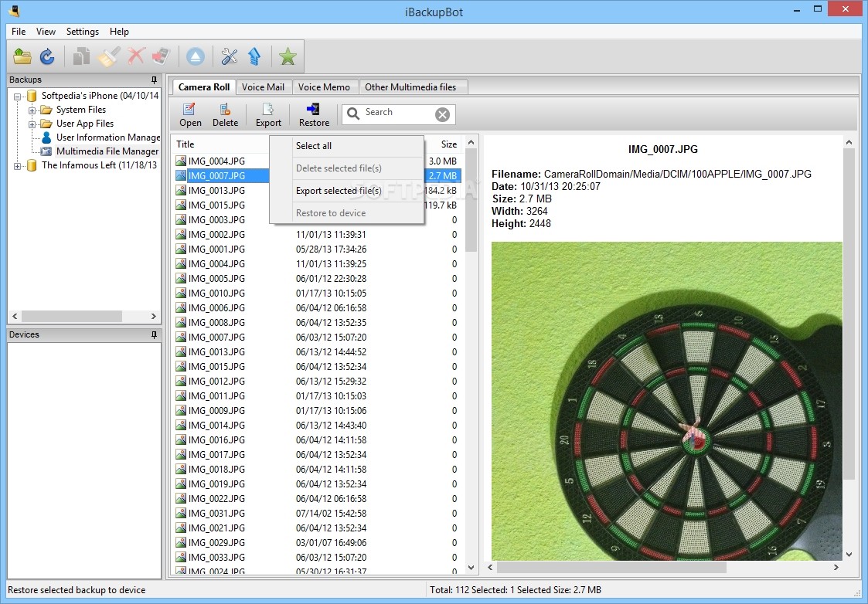The width and height of the screenshot is (868, 604).
Task: Select IMG_0009.JPG row
Action: click(x=317, y=411)
